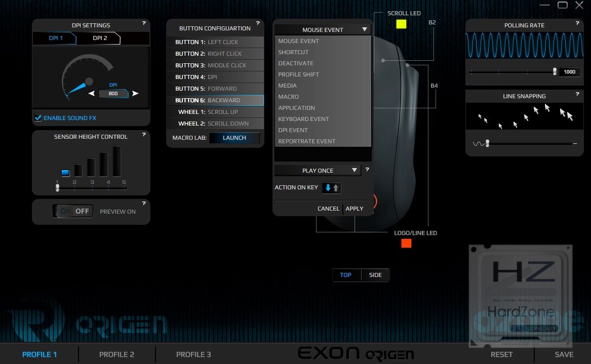Click the sensor height slider handle
591x364 pixels.
(x=57, y=188)
